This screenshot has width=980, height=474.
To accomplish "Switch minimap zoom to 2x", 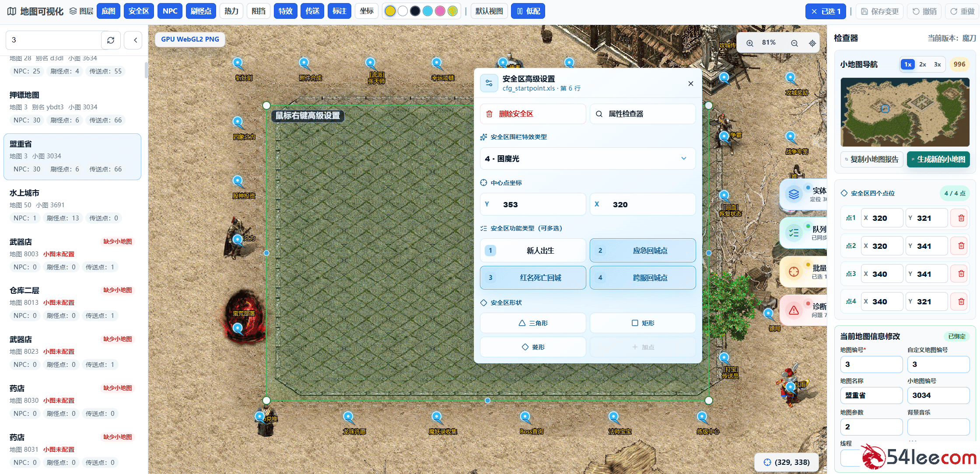I will pyautogui.click(x=923, y=64).
